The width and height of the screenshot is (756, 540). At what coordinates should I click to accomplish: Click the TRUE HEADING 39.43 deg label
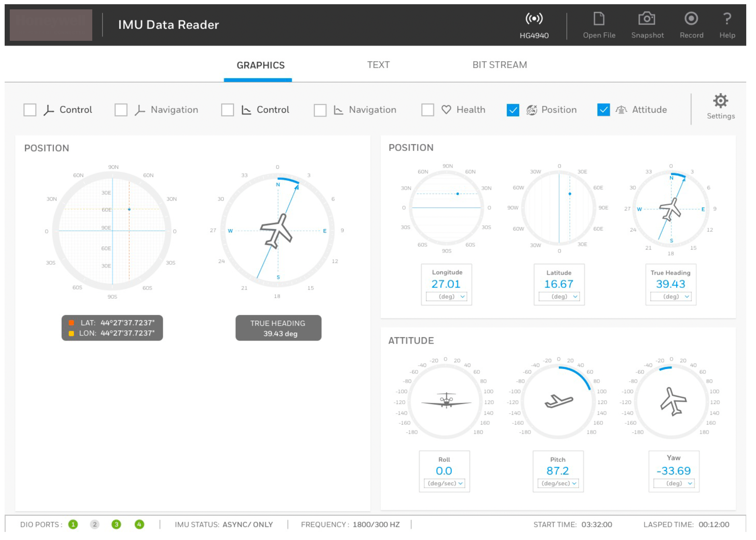point(278,328)
